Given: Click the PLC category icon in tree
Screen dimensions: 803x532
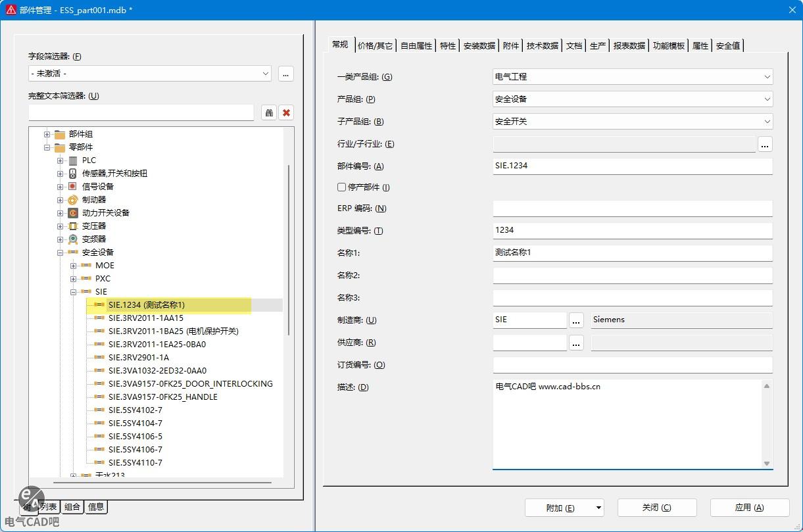Looking at the screenshot, I should point(73,160).
